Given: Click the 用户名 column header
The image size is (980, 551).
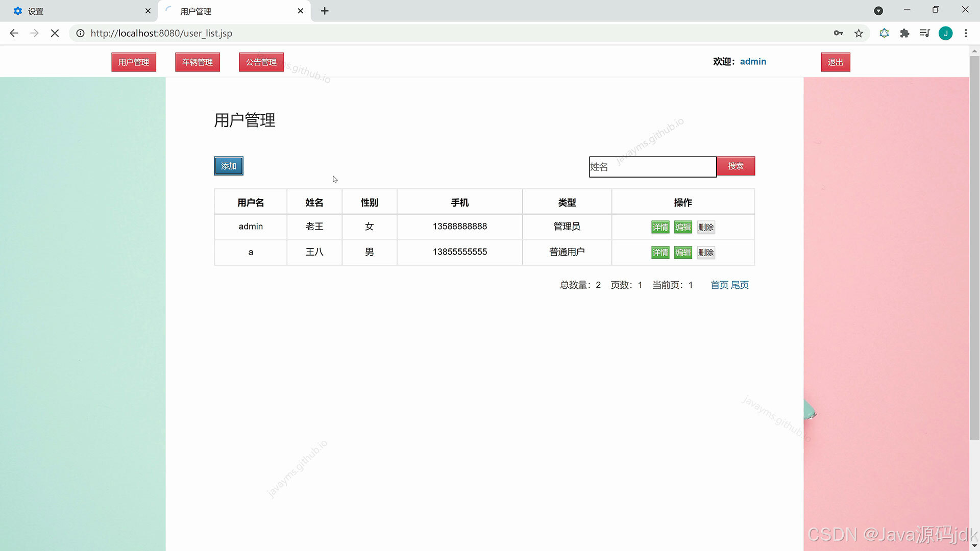Looking at the screenshot, I should pos(251,203).
